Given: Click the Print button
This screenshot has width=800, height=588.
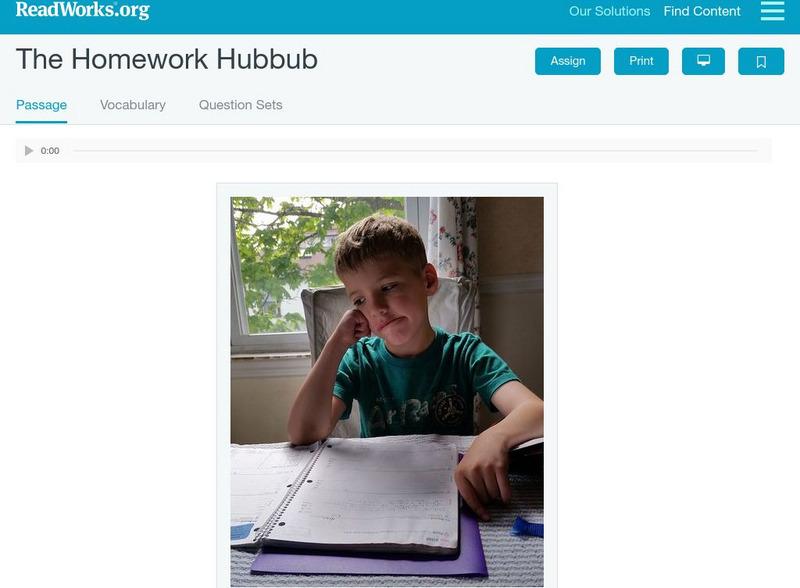Looking at the screenshot, I should 641,61.
